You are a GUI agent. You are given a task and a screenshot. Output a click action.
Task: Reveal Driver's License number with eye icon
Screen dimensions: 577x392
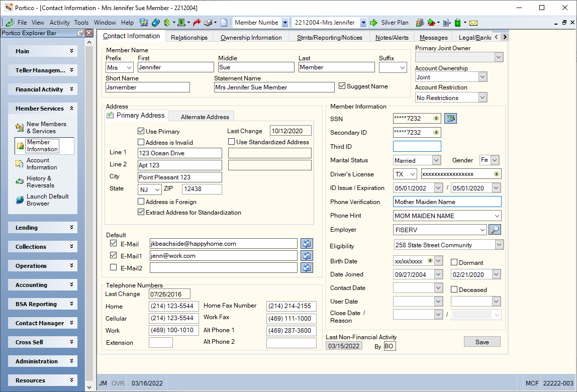pos(497,174)
